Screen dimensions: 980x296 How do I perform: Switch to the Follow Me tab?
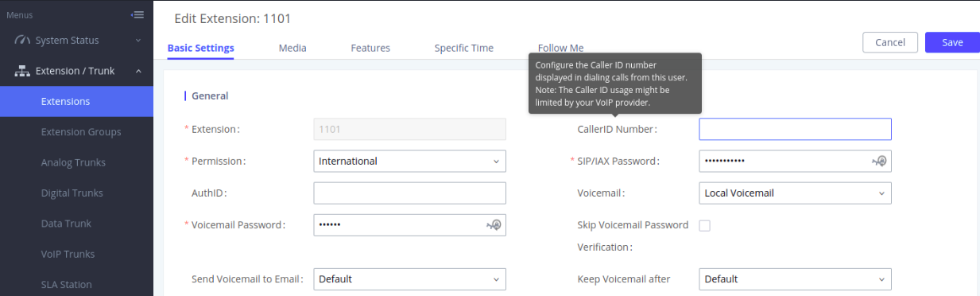coord(560,48)
